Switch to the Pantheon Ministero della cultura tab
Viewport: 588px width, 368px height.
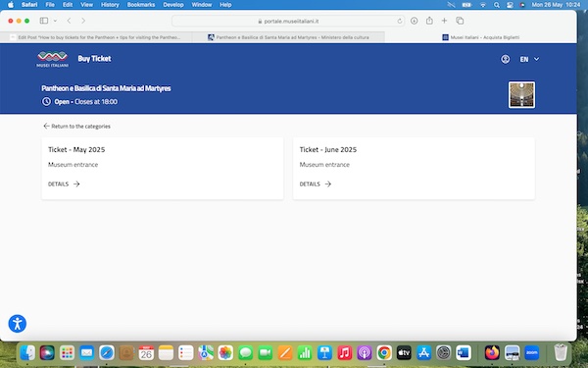pyautogui.click(x=288, y=37)
